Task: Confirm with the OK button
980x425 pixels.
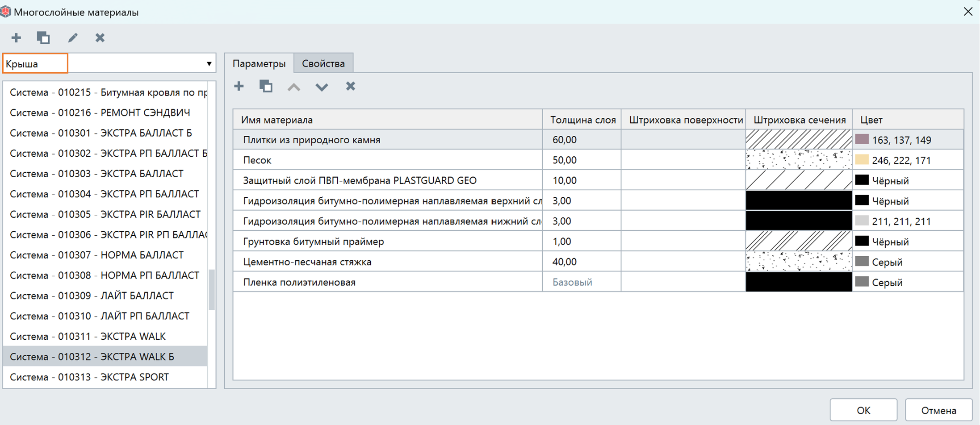Action: click(x=863, y=410)
